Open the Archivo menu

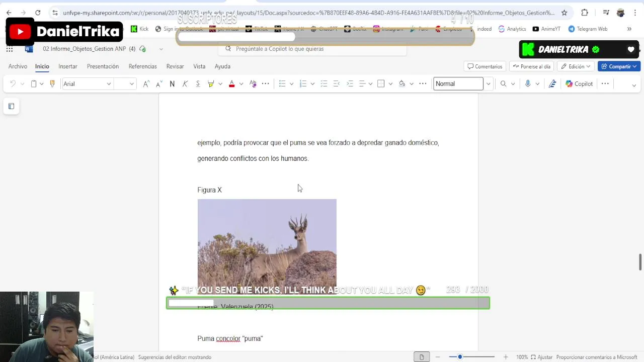coord(18,66)
